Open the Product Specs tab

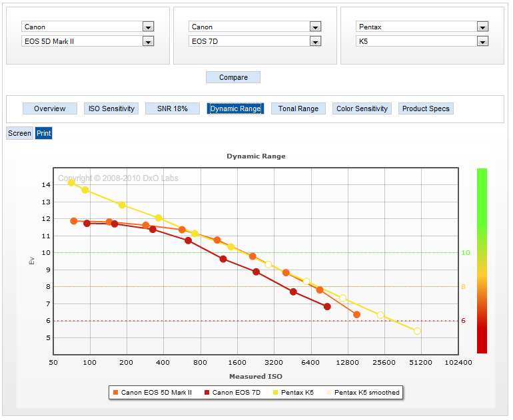[426, 108]
